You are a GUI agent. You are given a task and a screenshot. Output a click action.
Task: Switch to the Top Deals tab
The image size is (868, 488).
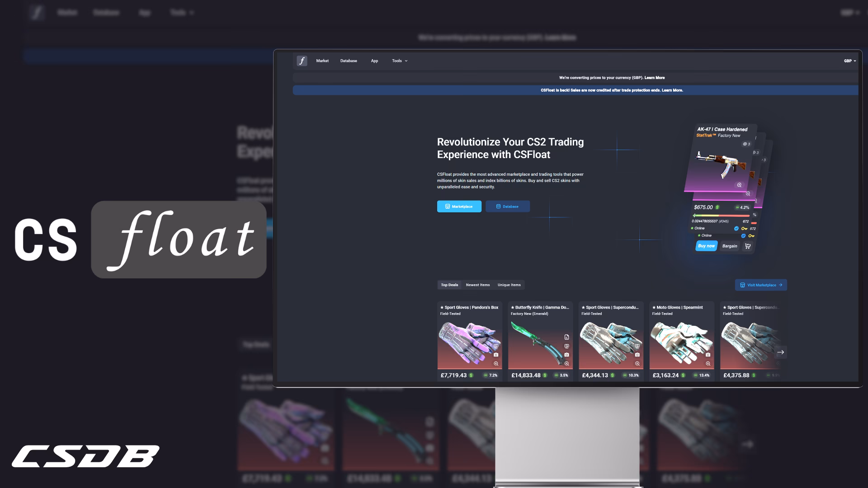tap(449, 285)
